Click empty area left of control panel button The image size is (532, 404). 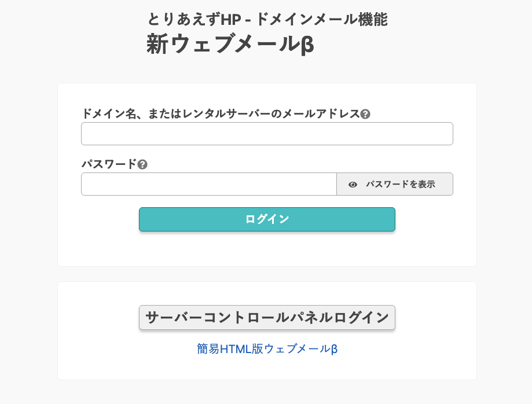(98, 317)
